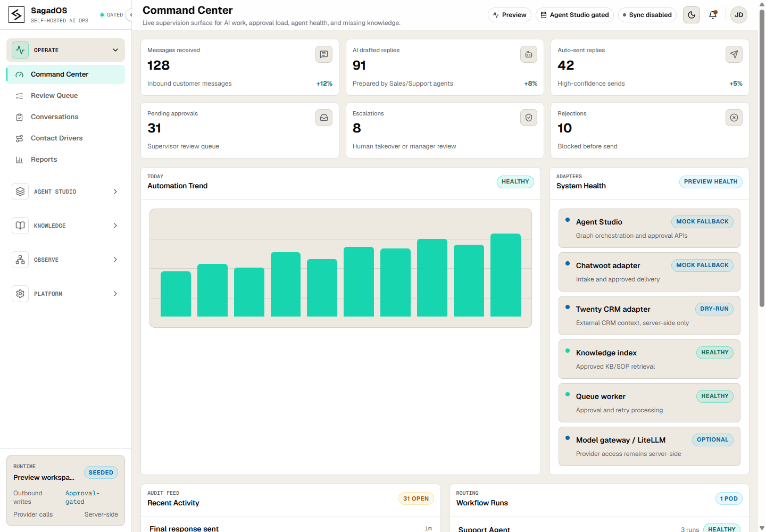Viewport: 766px width, 532px height.
Task: Click the Messages received chat icon
Action: (x=324, y=54)
